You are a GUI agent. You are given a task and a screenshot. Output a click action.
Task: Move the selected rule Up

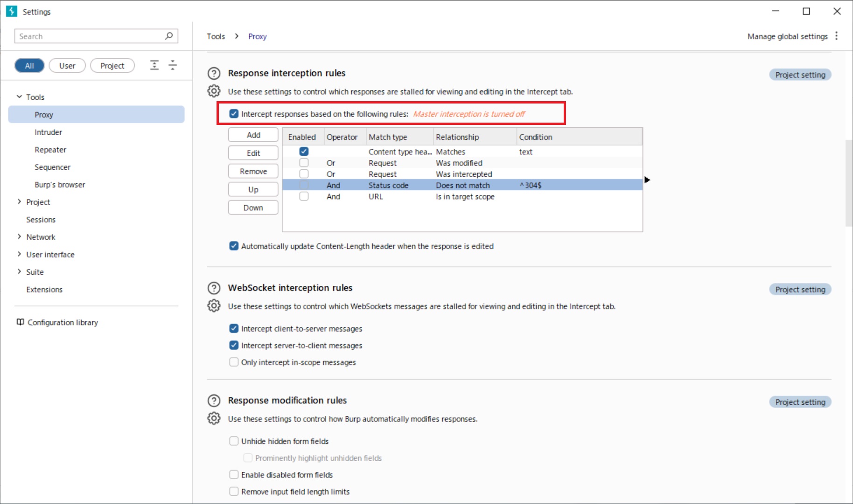pyautogui.click(x=253, y=189)
